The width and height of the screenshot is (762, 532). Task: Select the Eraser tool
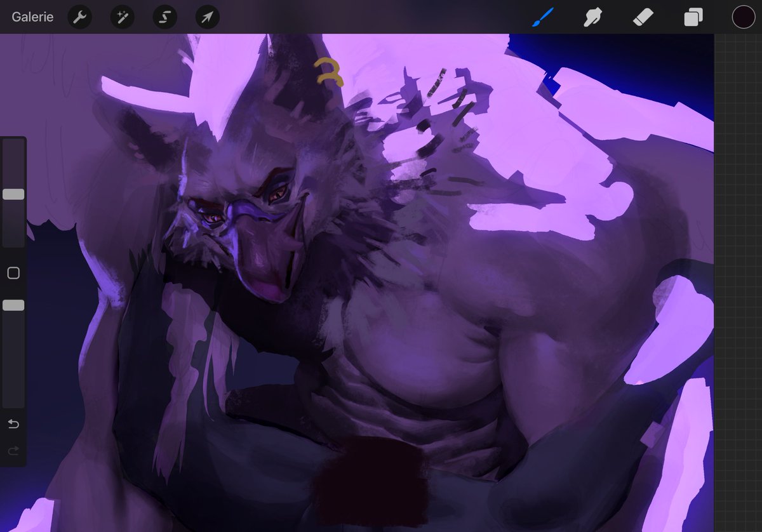[643, 17]
